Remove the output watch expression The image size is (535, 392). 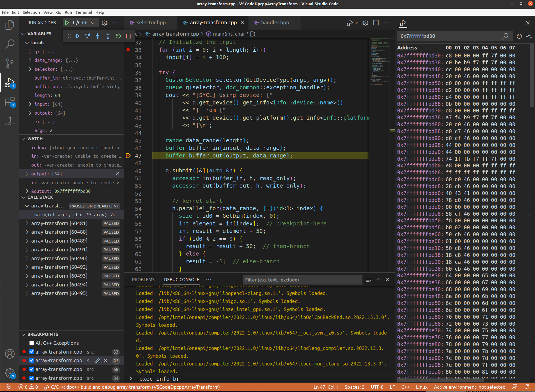point(118,173)
